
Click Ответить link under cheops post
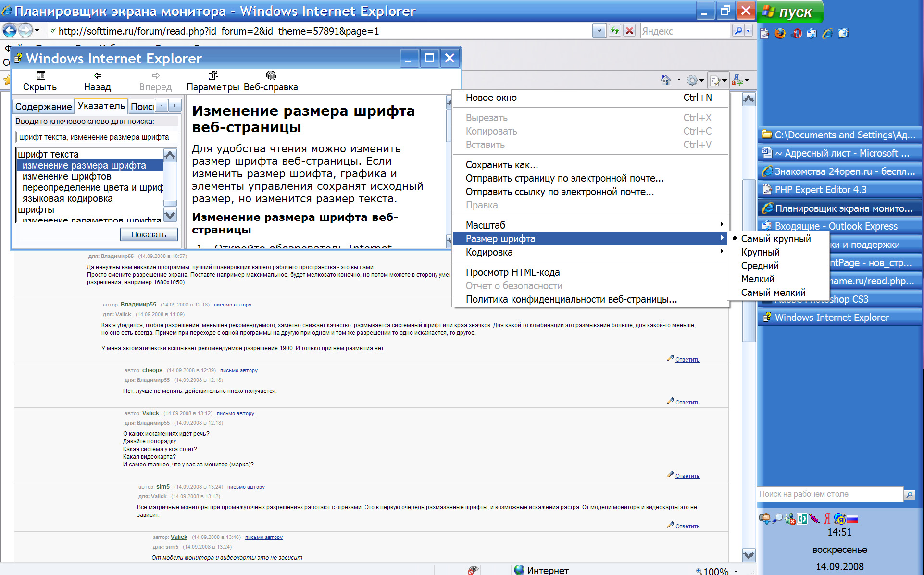tap(687, 403)
